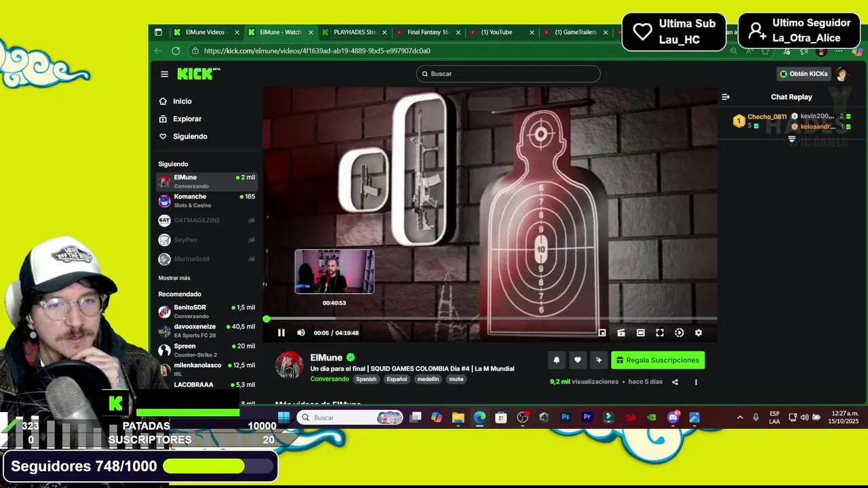Expand Mostrar más in following list
This screenshot has width=868, height=488.
tap(174, 278)
